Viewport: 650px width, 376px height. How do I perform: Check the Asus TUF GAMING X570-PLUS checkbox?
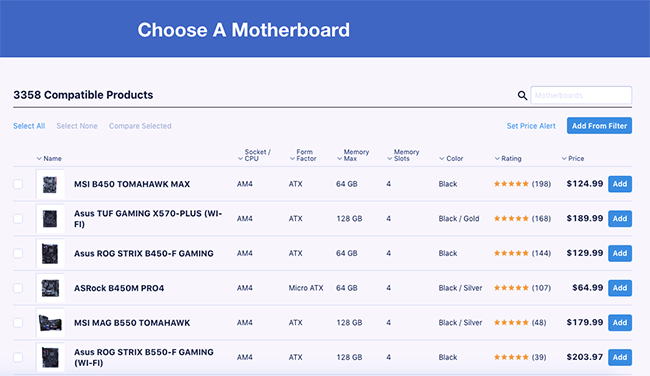pos(18,218)
